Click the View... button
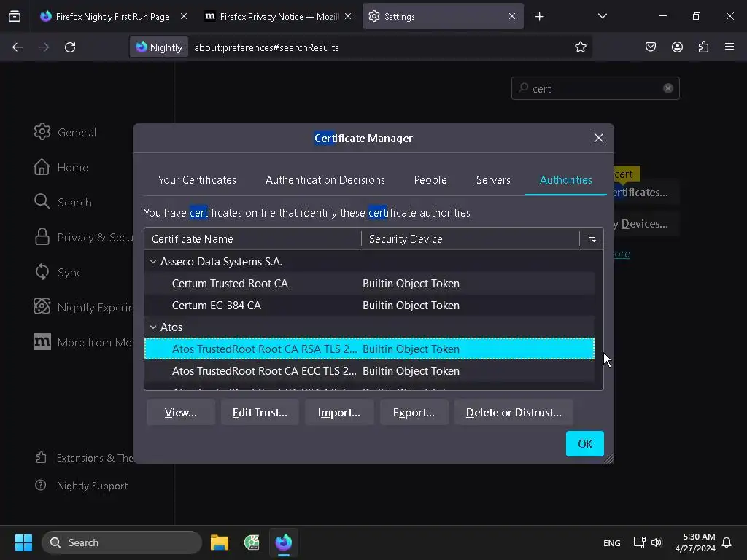Image resolution: width=747 pixels, height=560 pixels. pyautogui.click(x=181, y=413)
